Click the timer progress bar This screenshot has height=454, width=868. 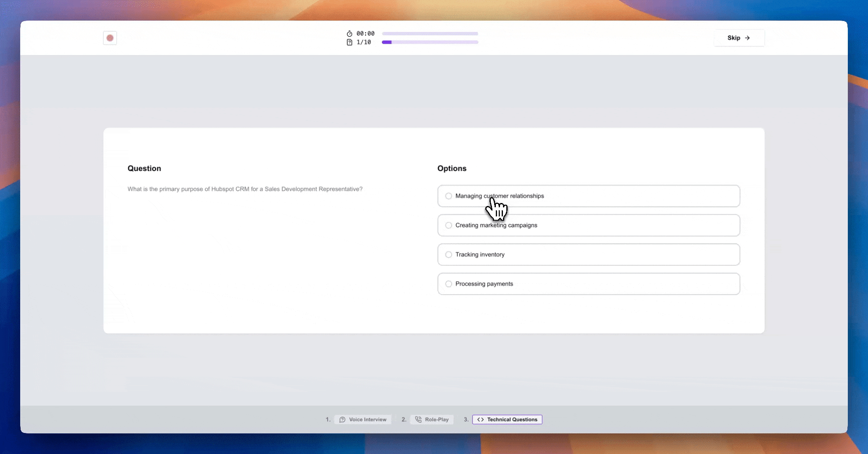click(x=430, y=34)
